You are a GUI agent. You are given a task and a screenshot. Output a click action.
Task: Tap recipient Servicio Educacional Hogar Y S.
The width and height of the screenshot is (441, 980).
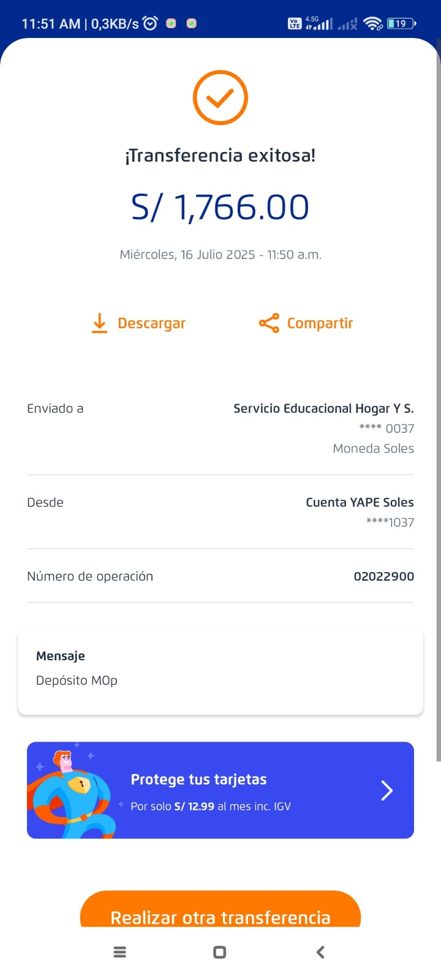(323, 409)
